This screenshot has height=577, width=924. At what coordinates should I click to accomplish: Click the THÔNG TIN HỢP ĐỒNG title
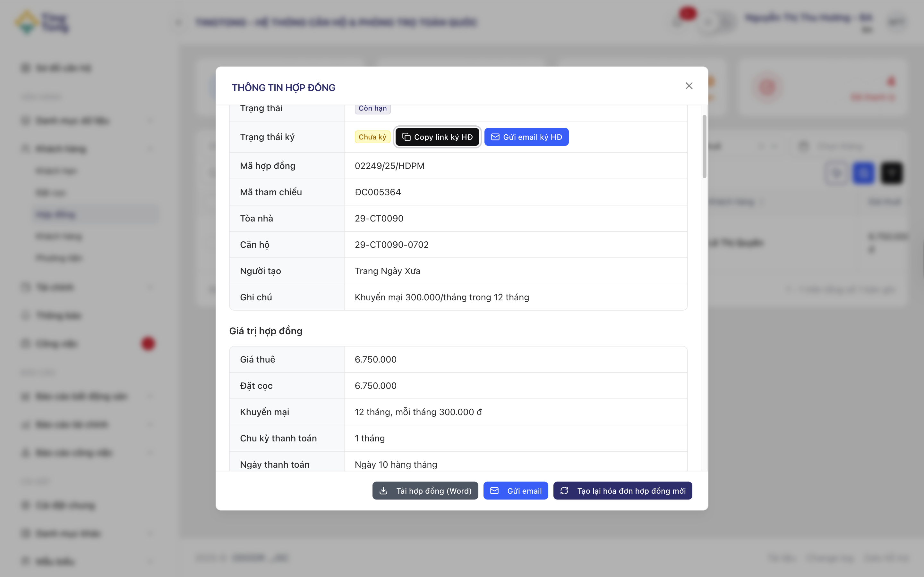[x=283, y=88]
